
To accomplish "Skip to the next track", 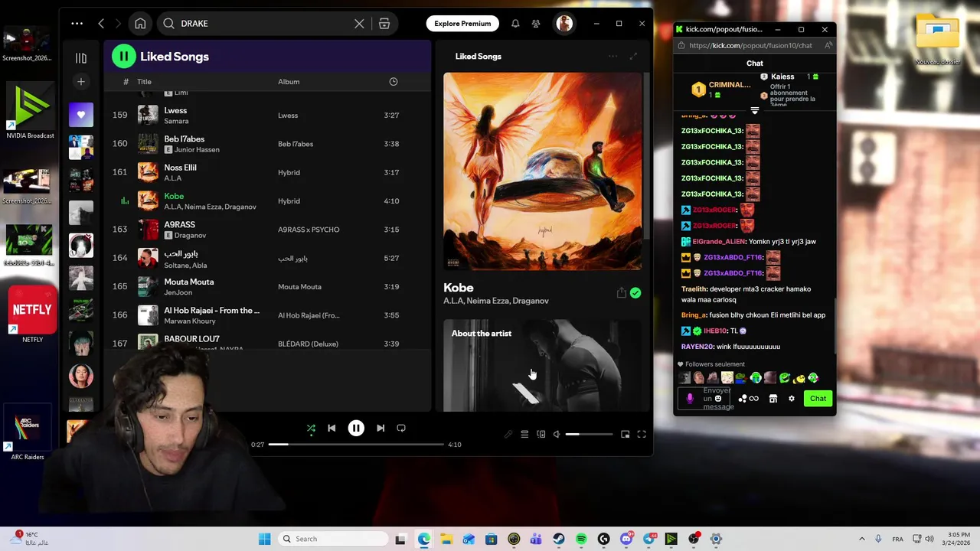I will pyautogui.click(x=381, y=428).
